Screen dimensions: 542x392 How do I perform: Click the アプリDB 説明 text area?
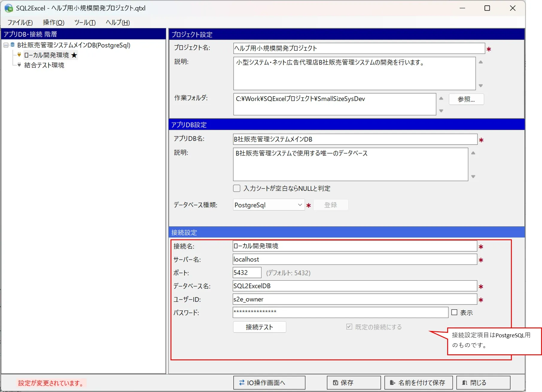tap(351, 164)
